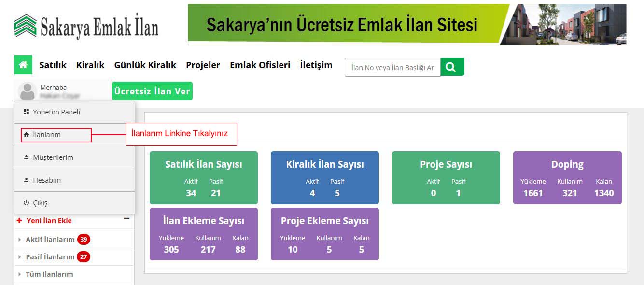Click the user avatar next to Merhaba greeting
The height and width of the screenshot is (285, 644).
[27, 90]
